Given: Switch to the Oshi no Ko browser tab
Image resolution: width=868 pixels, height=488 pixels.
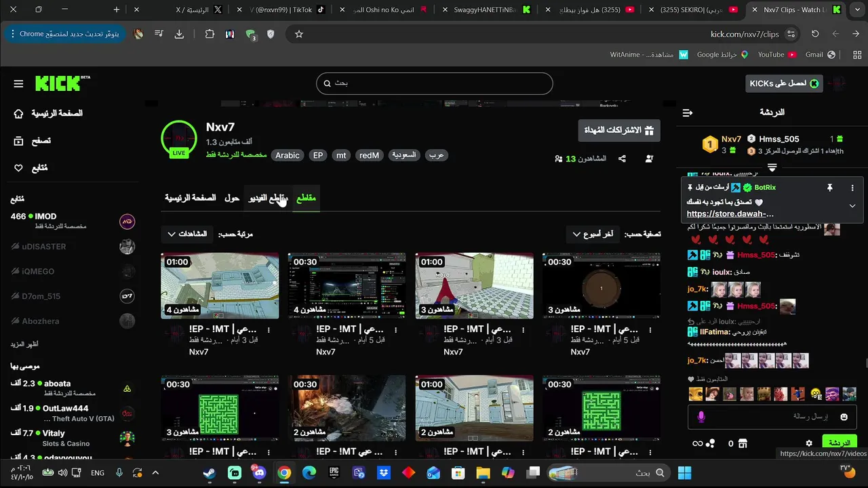Looking at the screenshot, I should tap(385, 10).
